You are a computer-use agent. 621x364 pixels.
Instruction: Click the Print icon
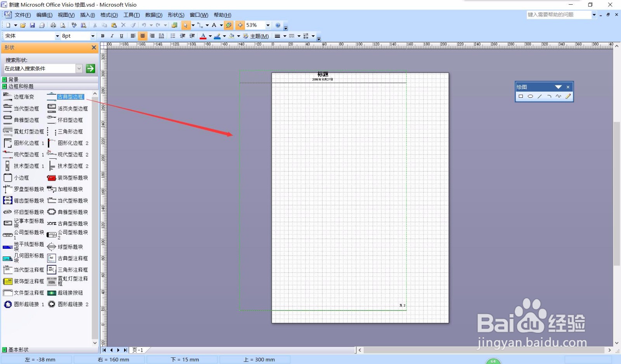pos(53,25)
